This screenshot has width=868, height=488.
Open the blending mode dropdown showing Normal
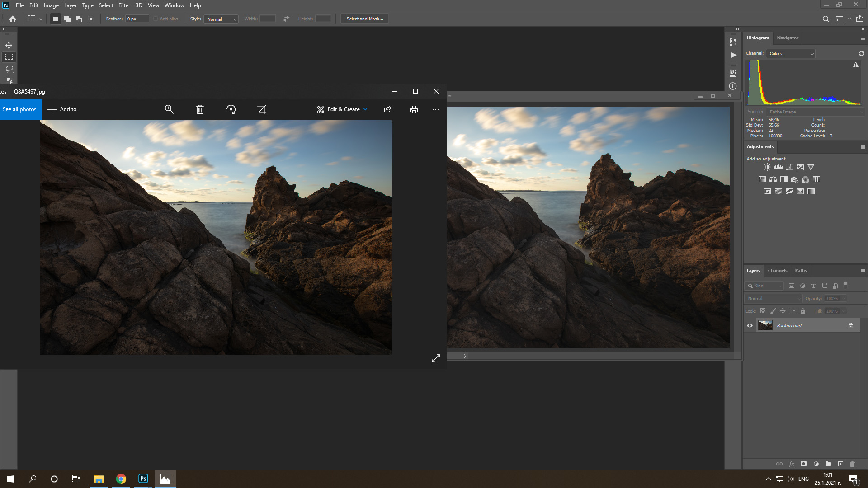(773, 298)
